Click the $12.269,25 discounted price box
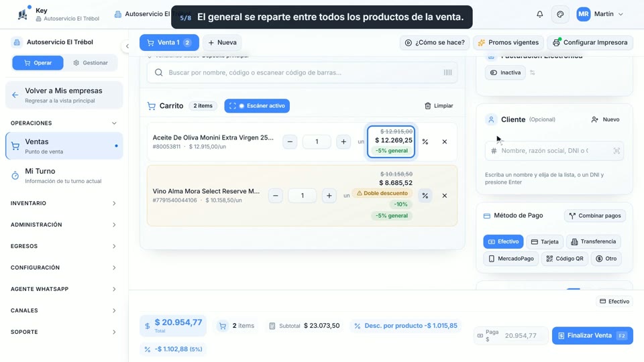Screen dimensions: 644x362 [391, 141]
